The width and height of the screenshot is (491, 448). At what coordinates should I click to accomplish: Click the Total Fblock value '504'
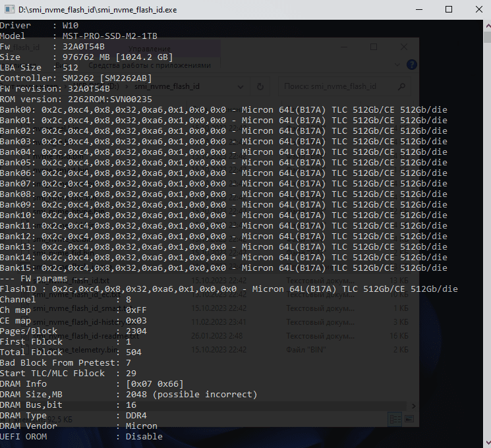pyautogui.click(x=134, y=352)
